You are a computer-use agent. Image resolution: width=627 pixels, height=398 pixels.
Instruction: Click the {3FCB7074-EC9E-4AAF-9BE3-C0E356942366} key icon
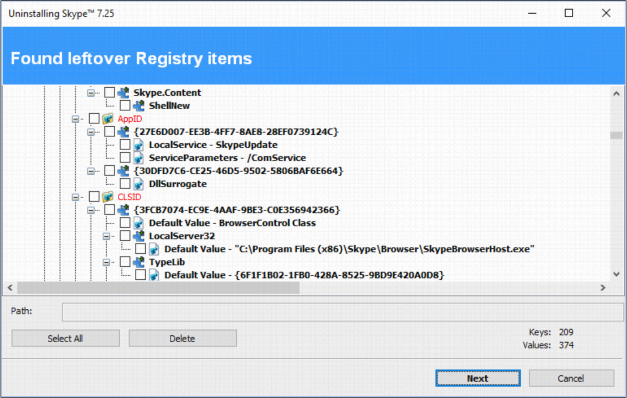123,210
